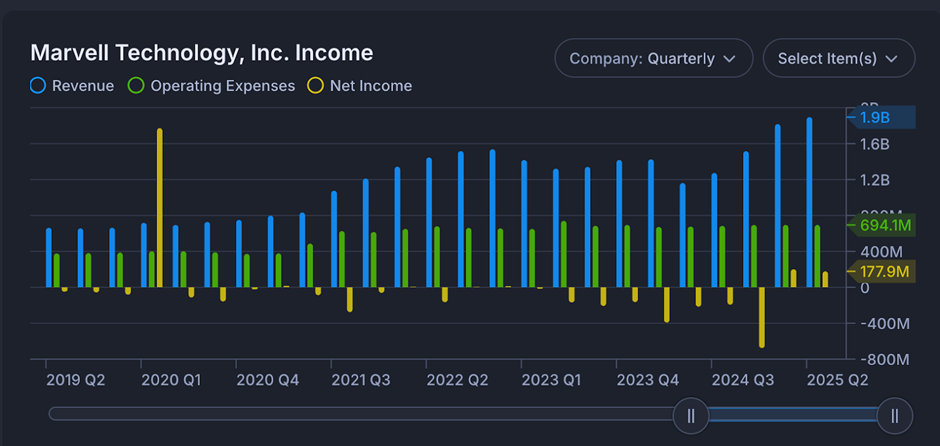Click the 1.9B revenue value tag

(881, 117)
